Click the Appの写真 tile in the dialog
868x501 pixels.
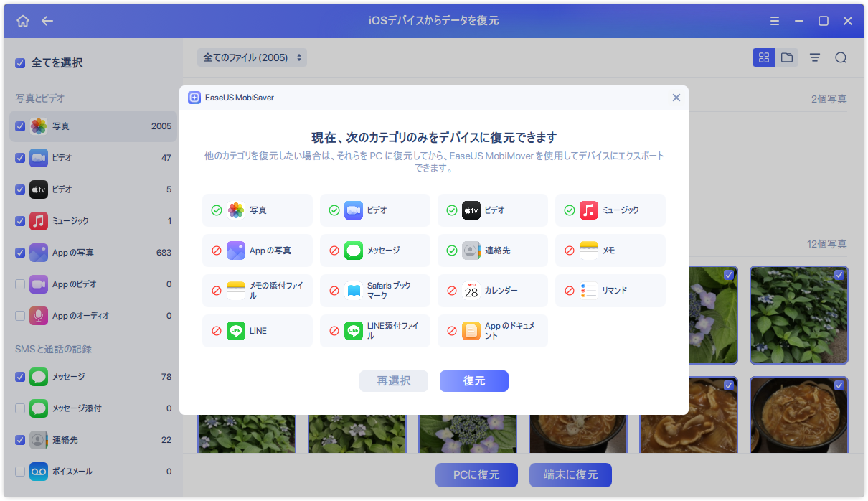(258, 250)
